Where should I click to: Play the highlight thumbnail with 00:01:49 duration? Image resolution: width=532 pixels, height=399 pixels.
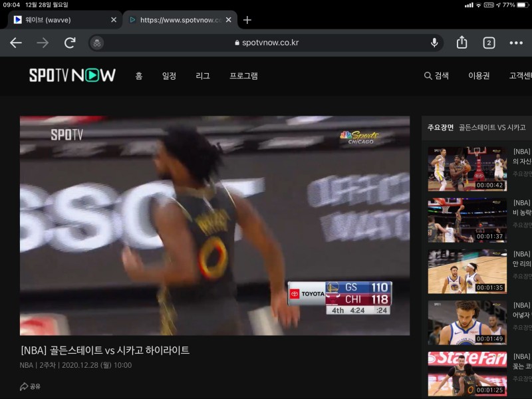(467, 323)
